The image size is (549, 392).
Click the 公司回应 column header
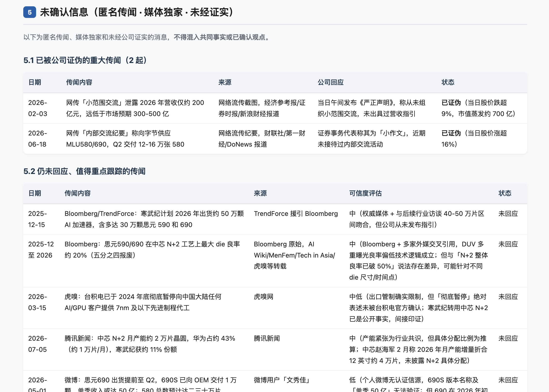pyautogui.click(x=330, y=82)
